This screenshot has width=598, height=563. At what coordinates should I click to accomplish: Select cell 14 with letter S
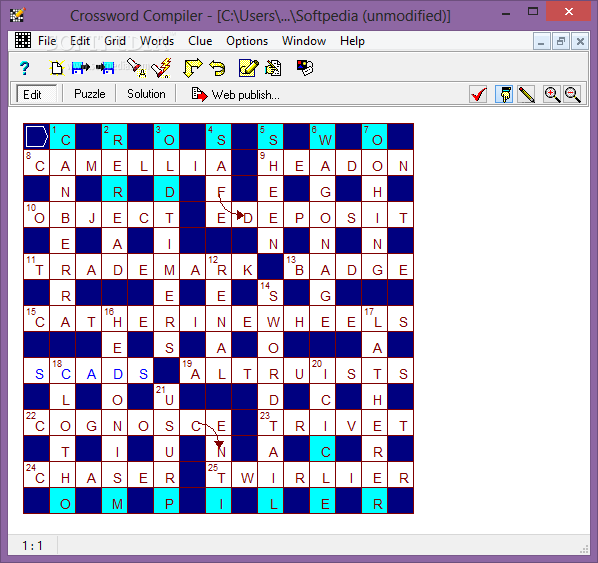tap(270, 293)
